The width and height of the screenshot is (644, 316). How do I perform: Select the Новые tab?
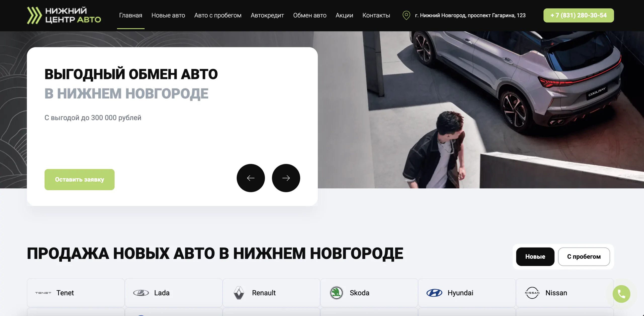535,257
